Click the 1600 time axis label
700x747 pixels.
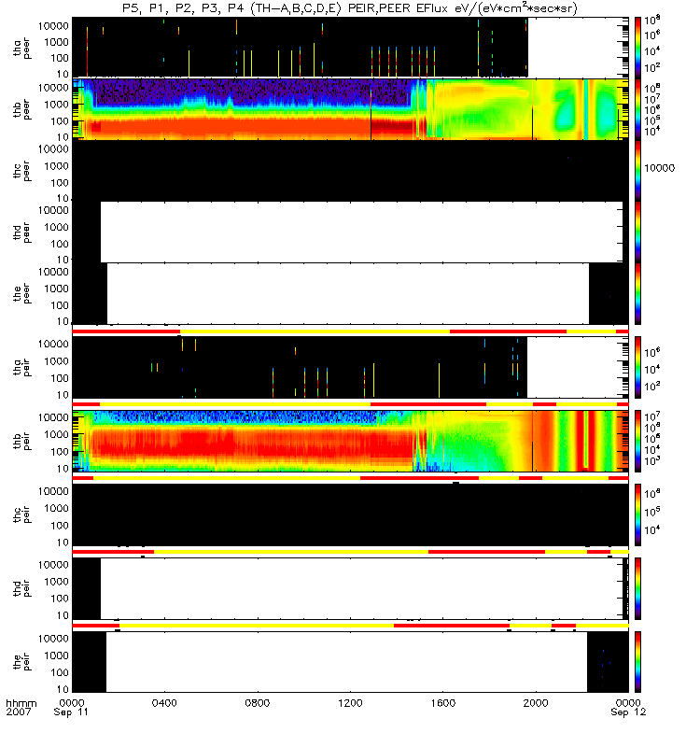point(442,703)
